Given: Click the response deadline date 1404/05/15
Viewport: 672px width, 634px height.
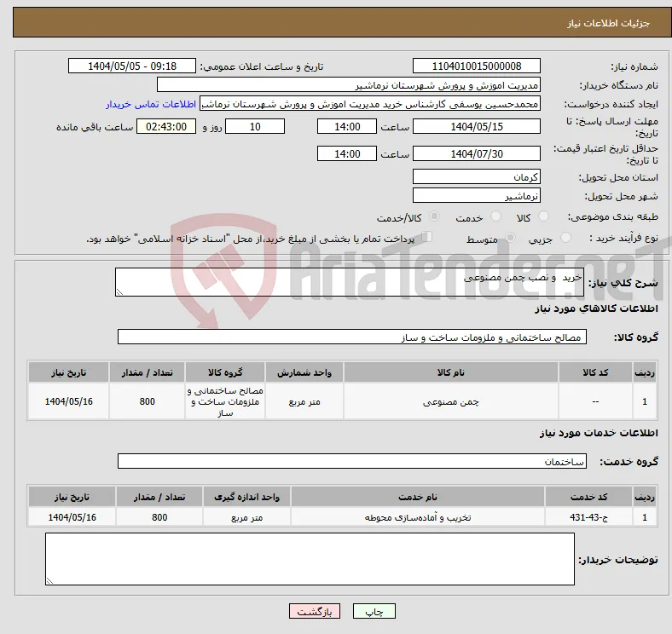Looking at the screenshot, I should coord(476,127).
